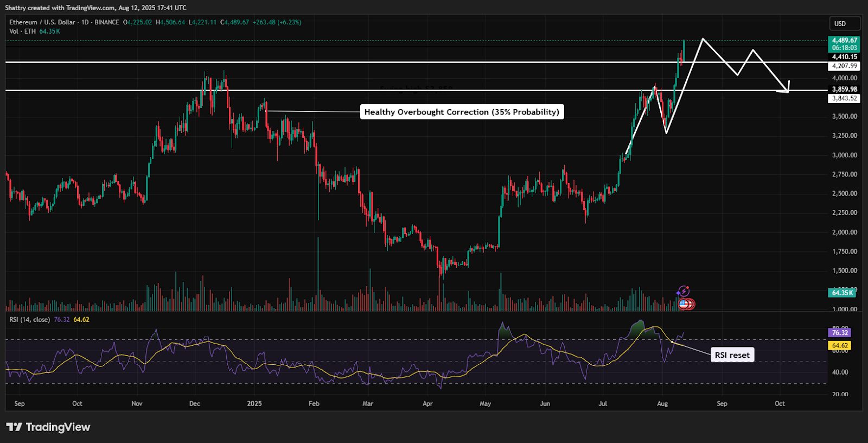868x443 pixels.
Task: Select the 3,843.52 horizontal line price label
Action: click(x=844, y=98)
